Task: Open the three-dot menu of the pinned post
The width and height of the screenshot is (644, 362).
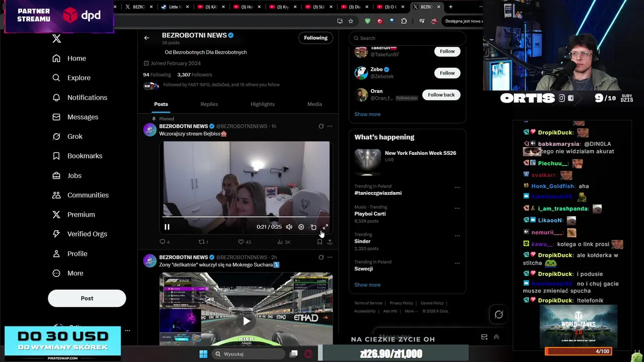Action: tap(330, 126)
